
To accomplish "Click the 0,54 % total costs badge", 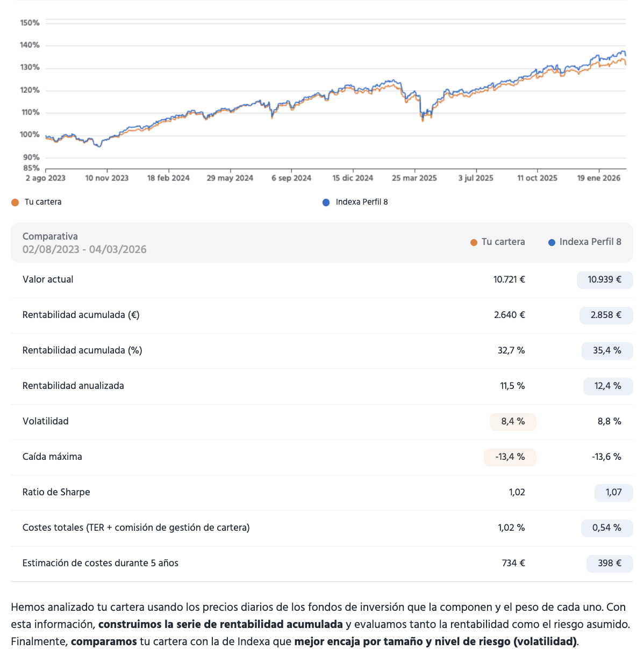I will (606, 528).
